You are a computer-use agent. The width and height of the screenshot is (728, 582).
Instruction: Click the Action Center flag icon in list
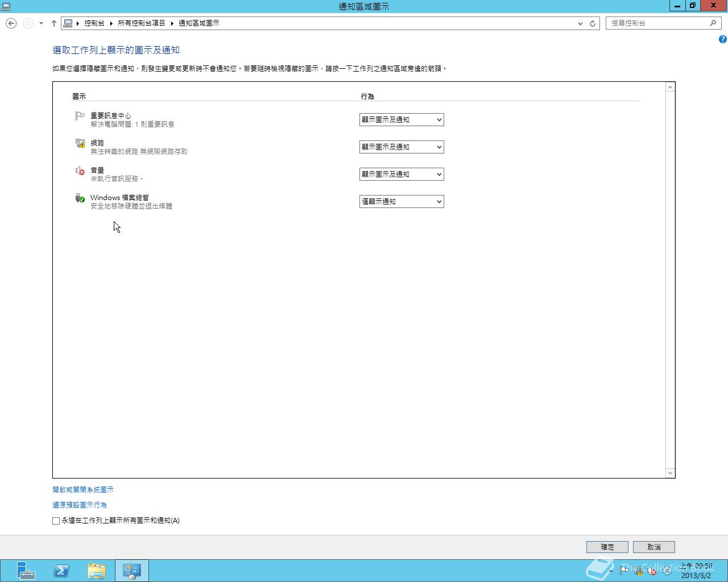(80, 116)
